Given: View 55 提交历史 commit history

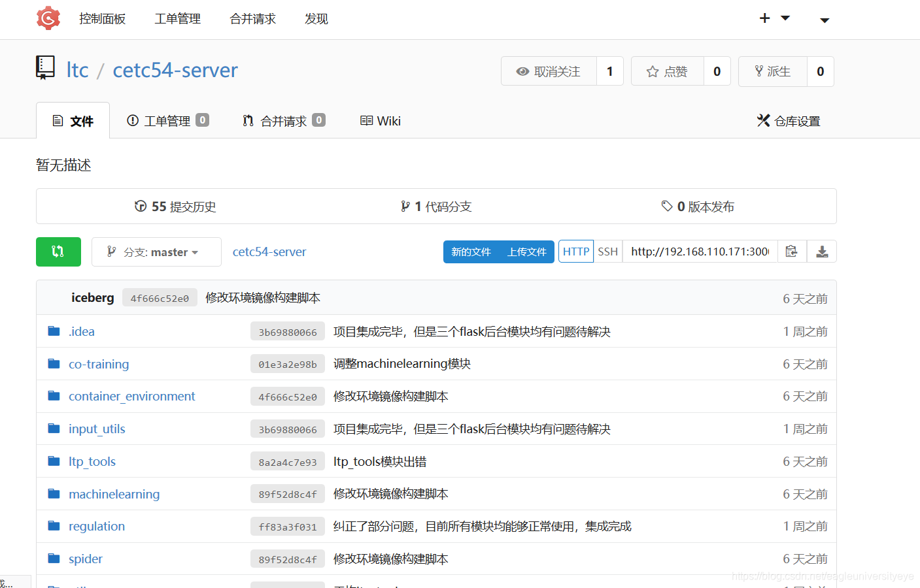Looking at the screenshot, I should pyautogui.click(x=175, y=206).
